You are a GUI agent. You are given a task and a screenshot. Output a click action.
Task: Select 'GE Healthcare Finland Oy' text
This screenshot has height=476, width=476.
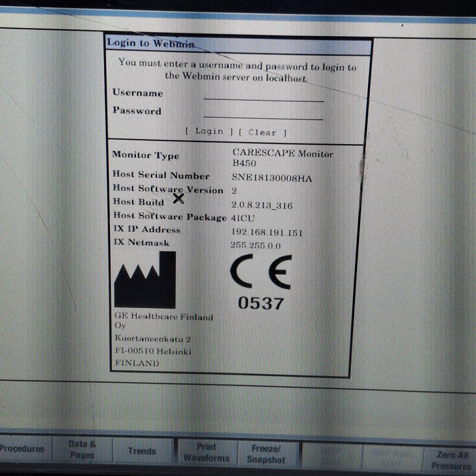(164, 320)
